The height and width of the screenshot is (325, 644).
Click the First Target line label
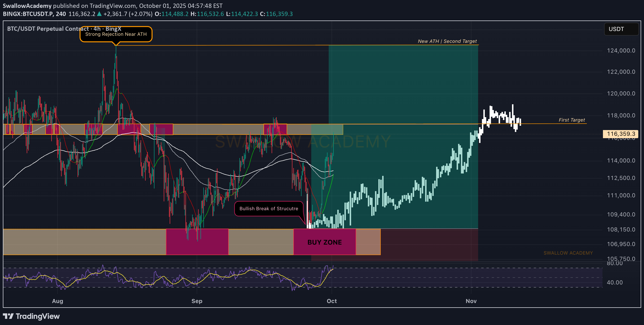point(571,120)
